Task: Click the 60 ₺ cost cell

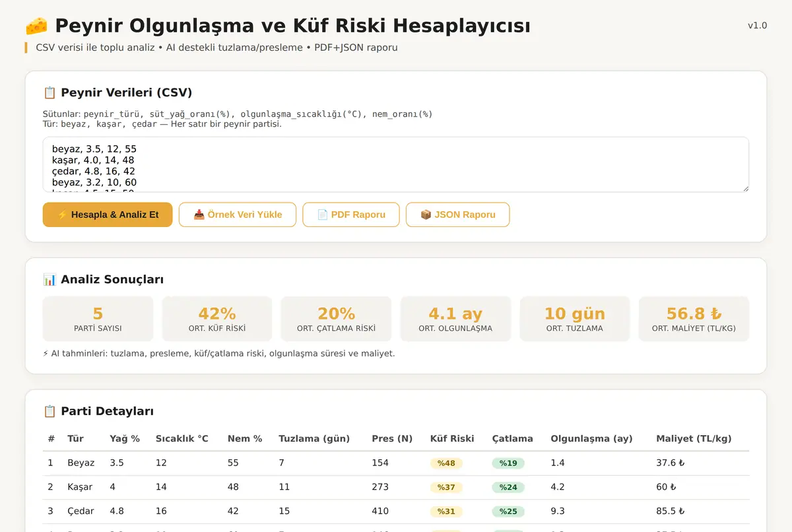Action: pyautogui.click(x=666, y=487)
